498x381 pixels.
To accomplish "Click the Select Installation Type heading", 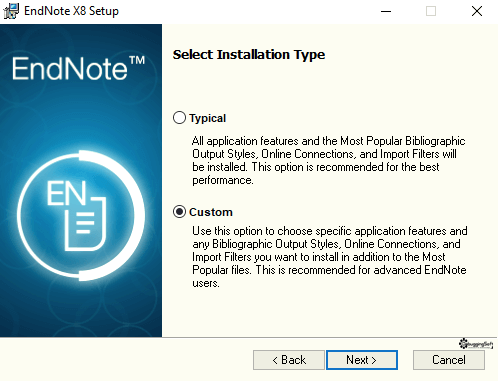I will point(249,55).
